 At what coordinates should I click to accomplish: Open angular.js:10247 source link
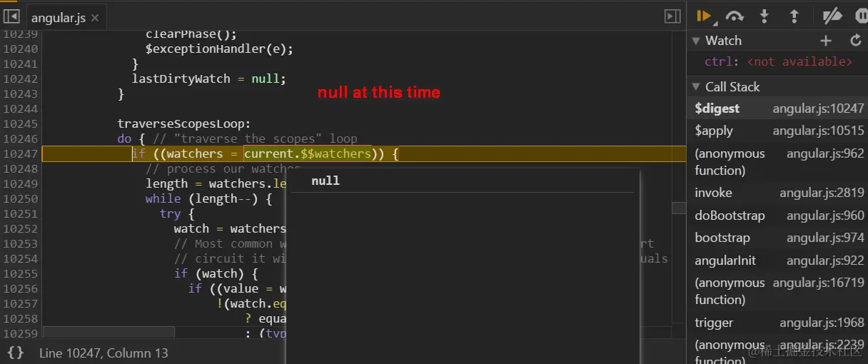point(818,109)
